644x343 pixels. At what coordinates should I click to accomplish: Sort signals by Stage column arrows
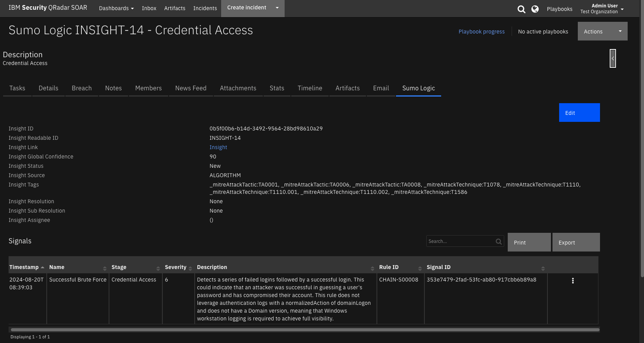coord(158,268)
